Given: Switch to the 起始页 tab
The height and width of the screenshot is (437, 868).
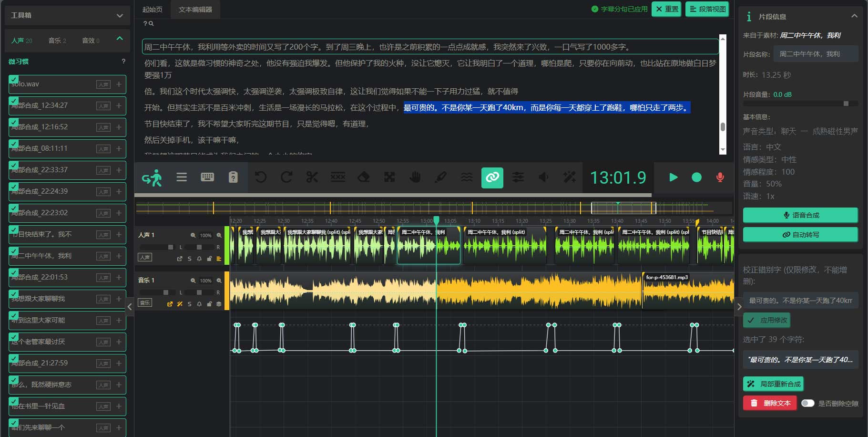Looking at the screenshot, I should point(153,10).
